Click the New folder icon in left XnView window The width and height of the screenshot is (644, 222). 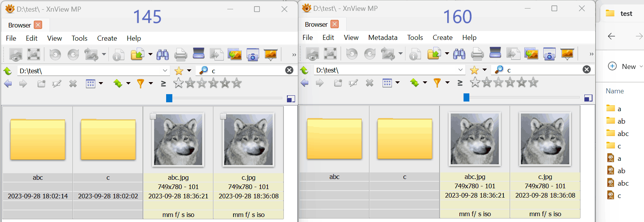pos(41,84)
